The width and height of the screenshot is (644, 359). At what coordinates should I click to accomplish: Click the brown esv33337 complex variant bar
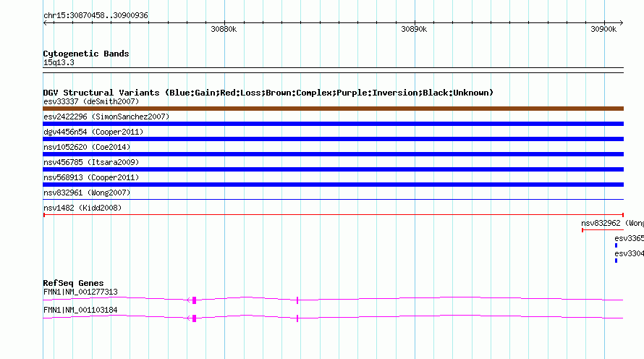333,109
